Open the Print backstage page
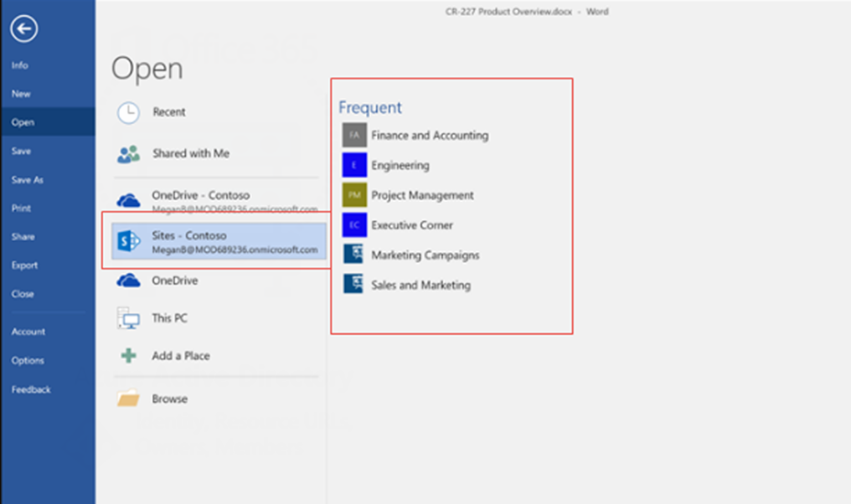 pos(21,208)
